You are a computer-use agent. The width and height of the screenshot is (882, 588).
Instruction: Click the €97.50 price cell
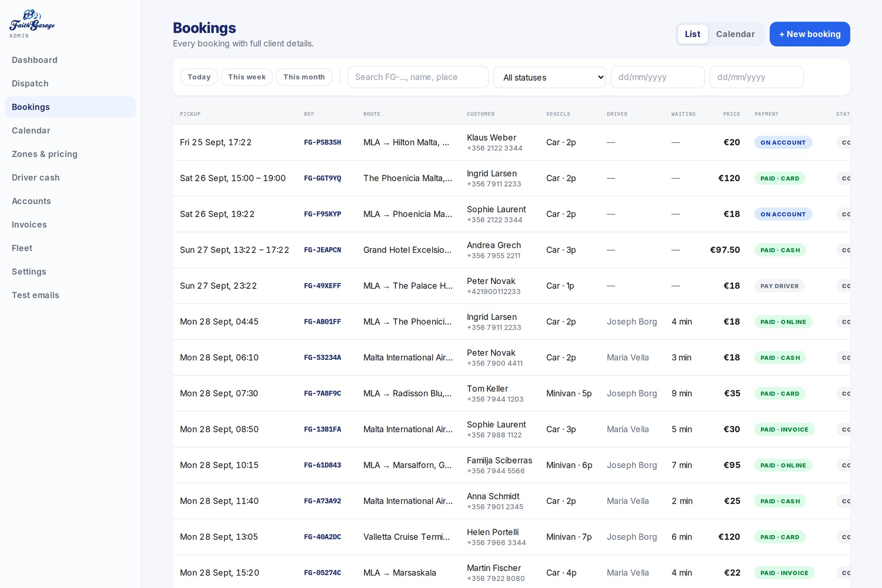point(725,250)
